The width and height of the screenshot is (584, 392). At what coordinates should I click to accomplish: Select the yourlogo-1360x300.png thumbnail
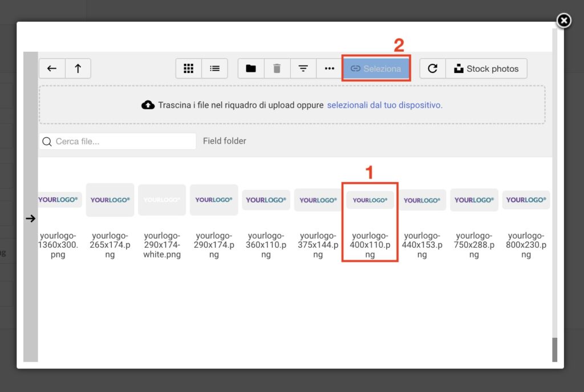[x=59, y=200]
